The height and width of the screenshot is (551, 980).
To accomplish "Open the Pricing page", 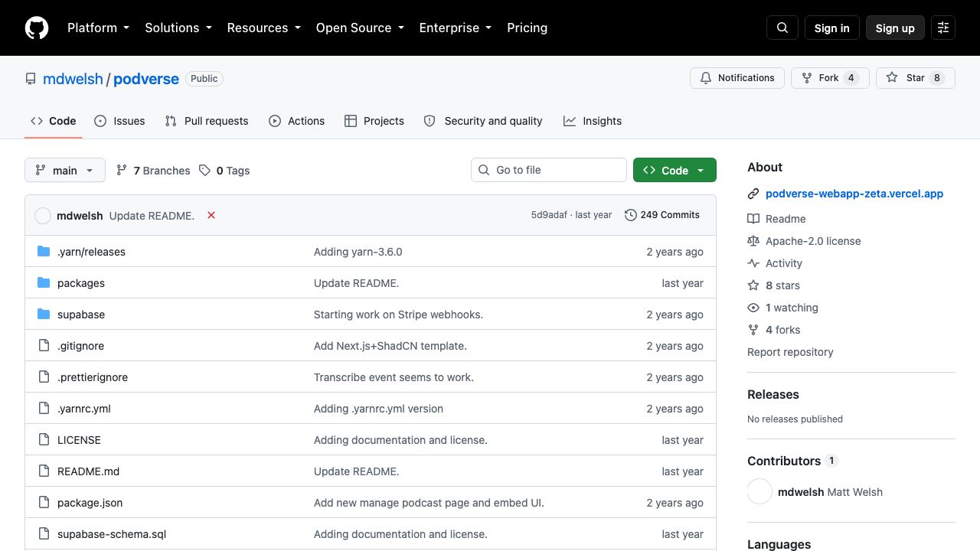I will (x=528, y=28).
